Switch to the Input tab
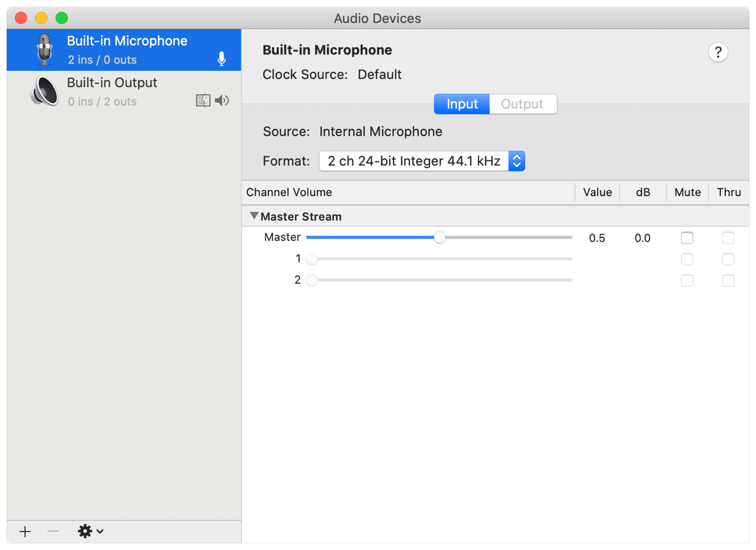This screenshot has height=550, width=756. click(462, 104)
